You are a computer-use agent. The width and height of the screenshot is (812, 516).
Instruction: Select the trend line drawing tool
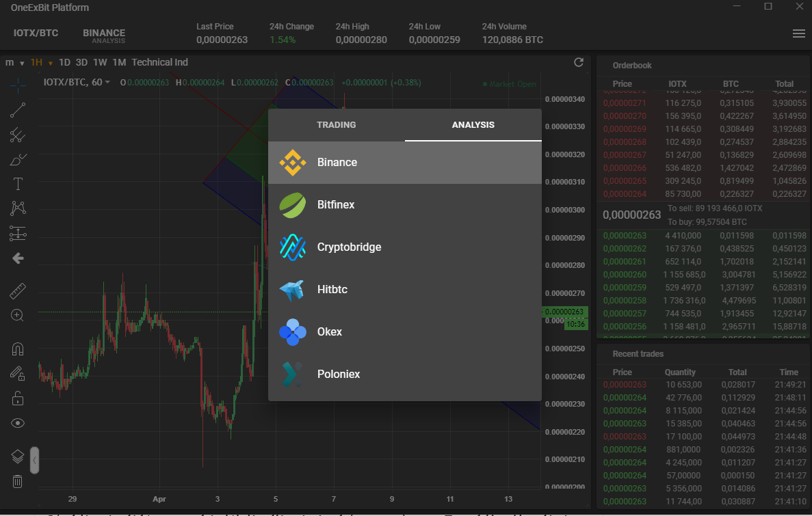(18, 110)
